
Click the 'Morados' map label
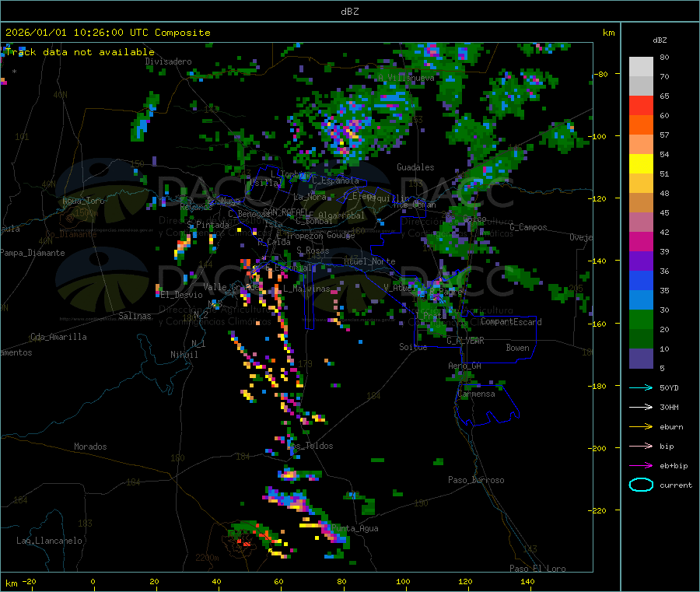click(x=90, y=447)
